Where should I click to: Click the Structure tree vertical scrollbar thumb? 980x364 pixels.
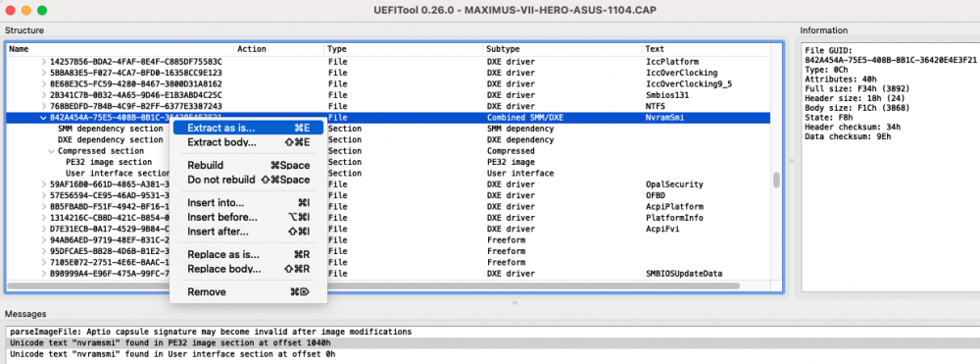776,181
